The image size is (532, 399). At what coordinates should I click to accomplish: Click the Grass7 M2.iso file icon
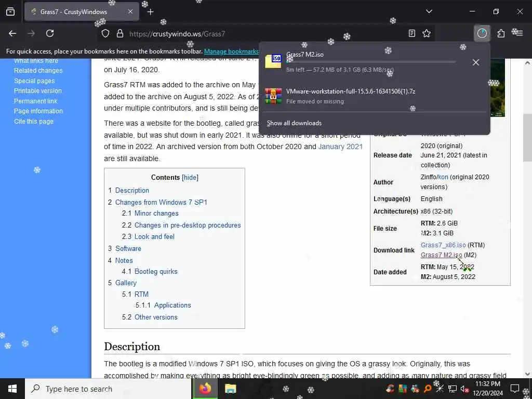[x=273, y=62]
